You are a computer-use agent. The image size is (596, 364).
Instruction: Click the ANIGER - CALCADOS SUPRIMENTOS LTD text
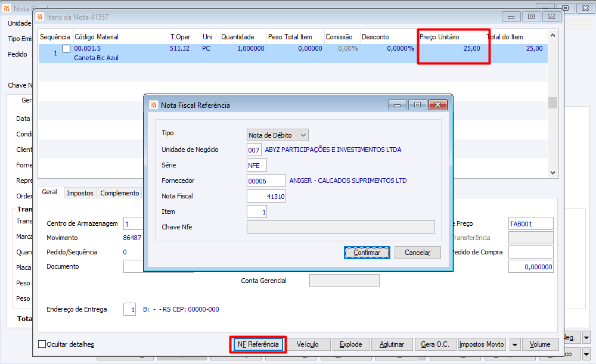click(x=348, y=181)
